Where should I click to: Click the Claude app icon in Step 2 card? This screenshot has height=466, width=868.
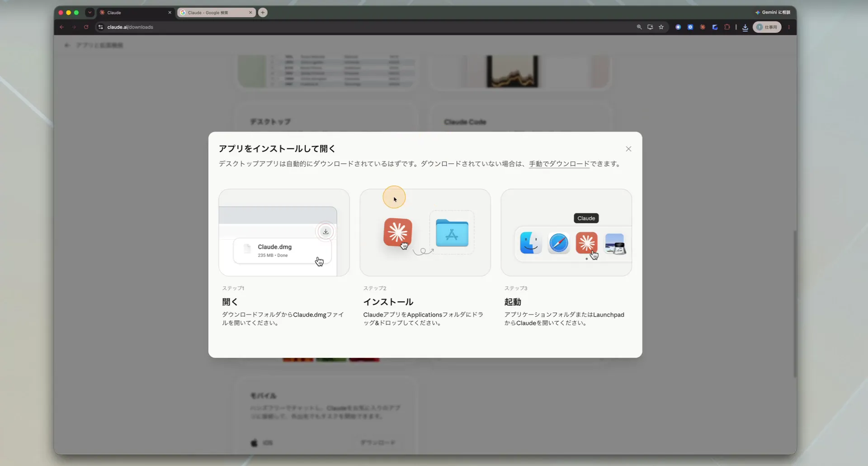point(398,232)
